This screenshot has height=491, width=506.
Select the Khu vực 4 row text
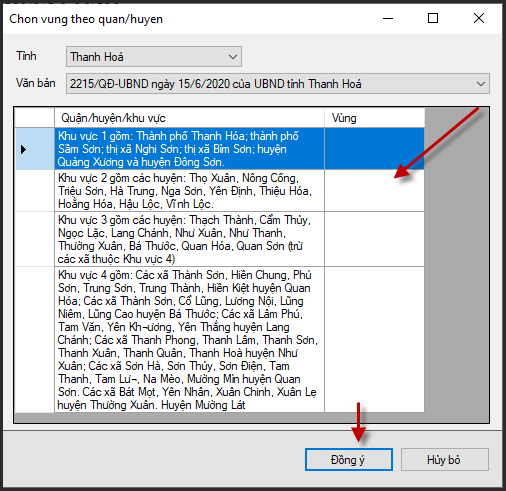(x=189, y=340)
